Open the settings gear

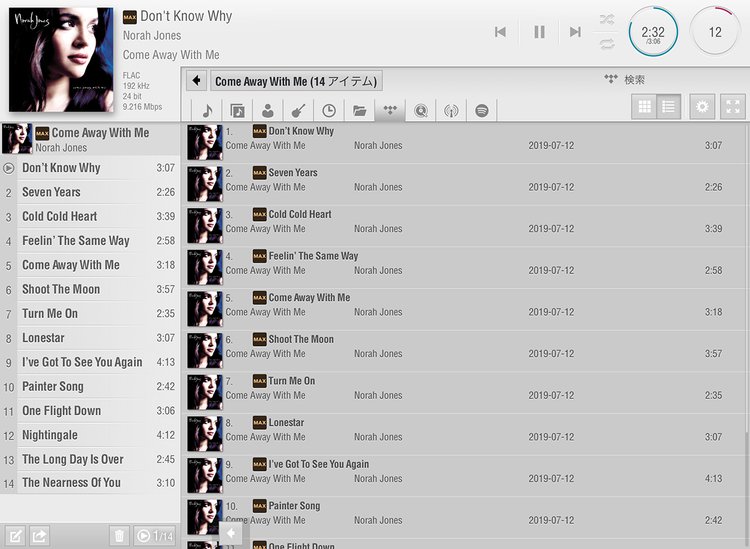[x=702, y=106]
